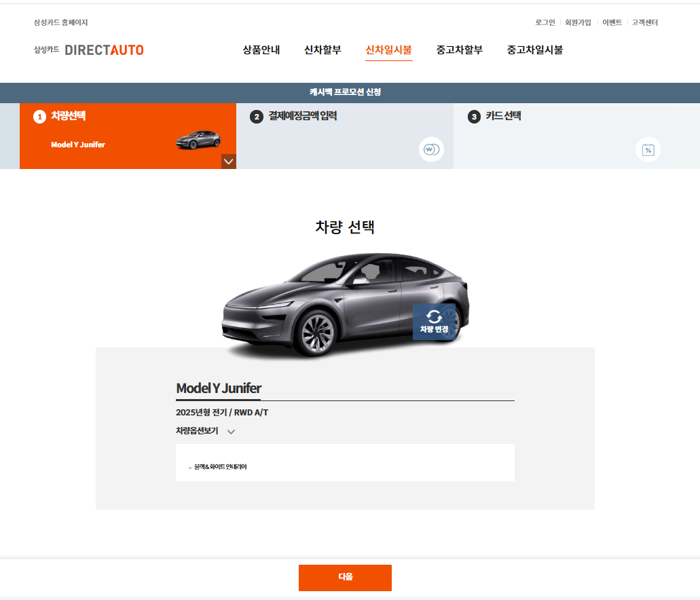Open the 신차할부 menu
Image resolution: width=700 pixels, height=600 pixels.
tap(323, 50)
